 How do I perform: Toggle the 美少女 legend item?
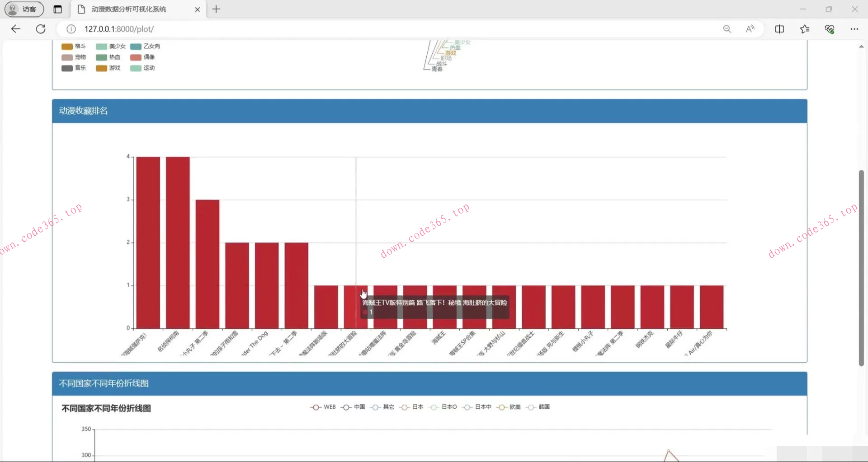click(x=111, y=46)
